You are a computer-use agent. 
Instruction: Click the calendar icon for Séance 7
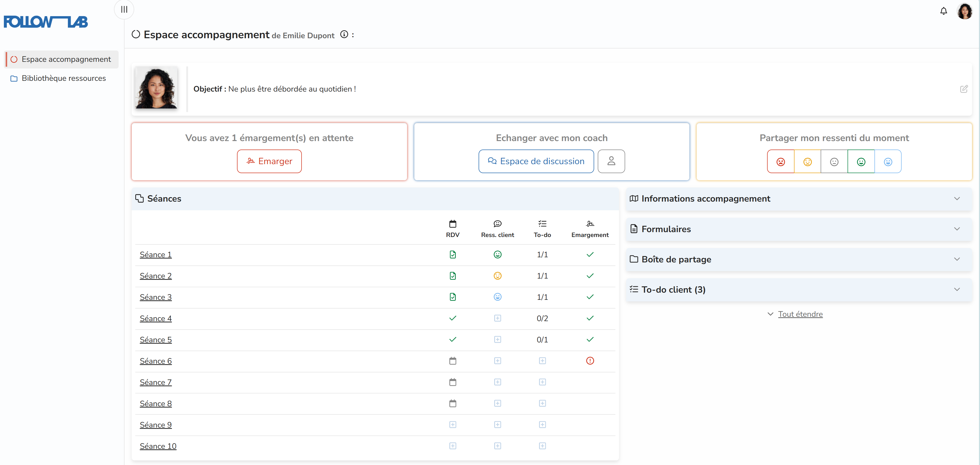click(x=452, y=382)
